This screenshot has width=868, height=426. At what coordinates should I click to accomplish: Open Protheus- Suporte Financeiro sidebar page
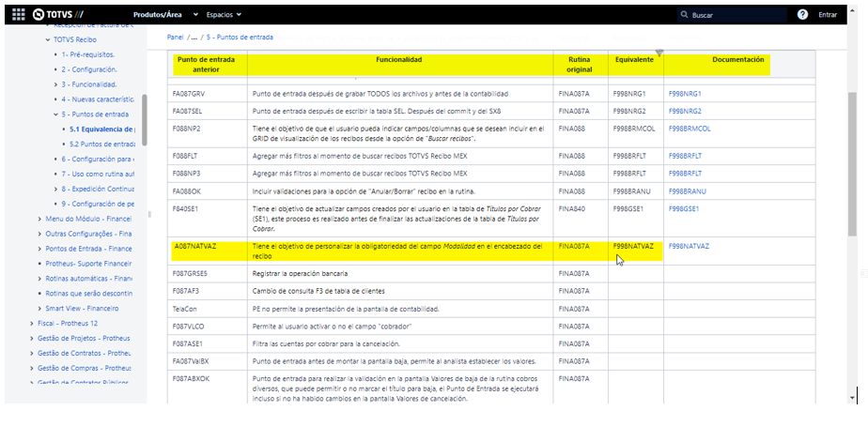click(x=88, y=264)
